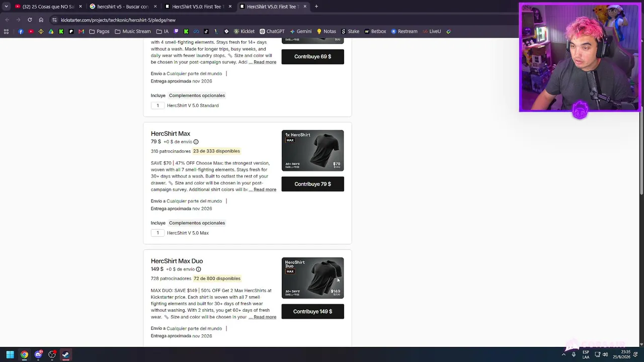Open the Gemini bookmark
This screenshot has width=644, height=362.
click(x=300, y=31)
